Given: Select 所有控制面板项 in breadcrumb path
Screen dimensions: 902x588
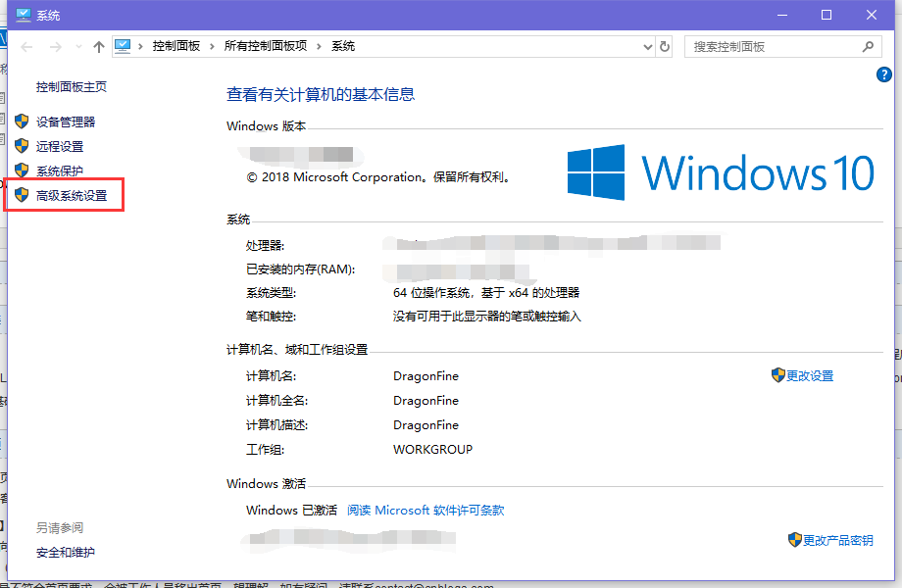Looking at the screenshot, I should 266,46.
